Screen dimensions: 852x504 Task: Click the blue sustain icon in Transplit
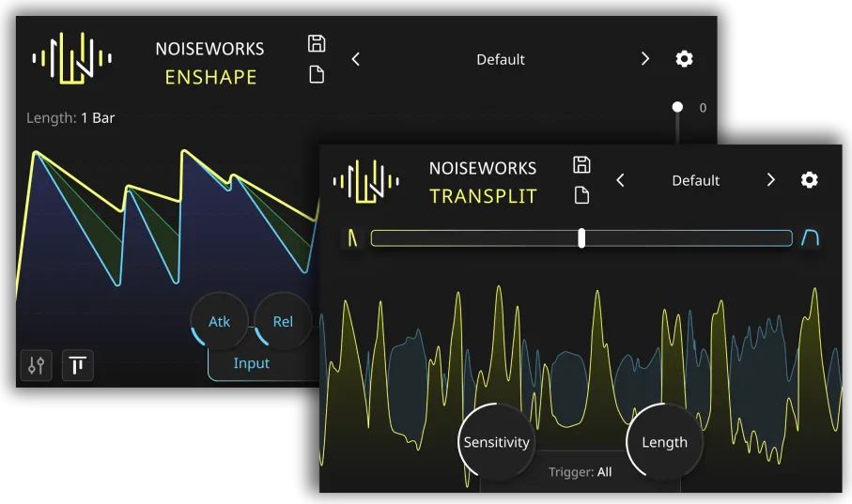810,237
